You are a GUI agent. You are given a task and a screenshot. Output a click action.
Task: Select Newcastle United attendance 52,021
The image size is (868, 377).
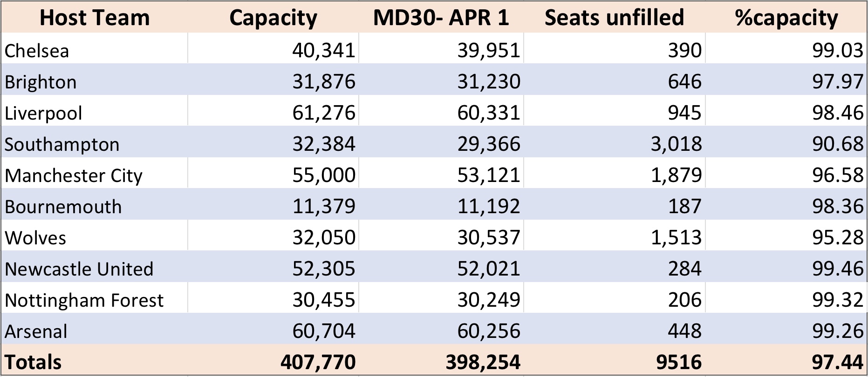pos(489,269)
